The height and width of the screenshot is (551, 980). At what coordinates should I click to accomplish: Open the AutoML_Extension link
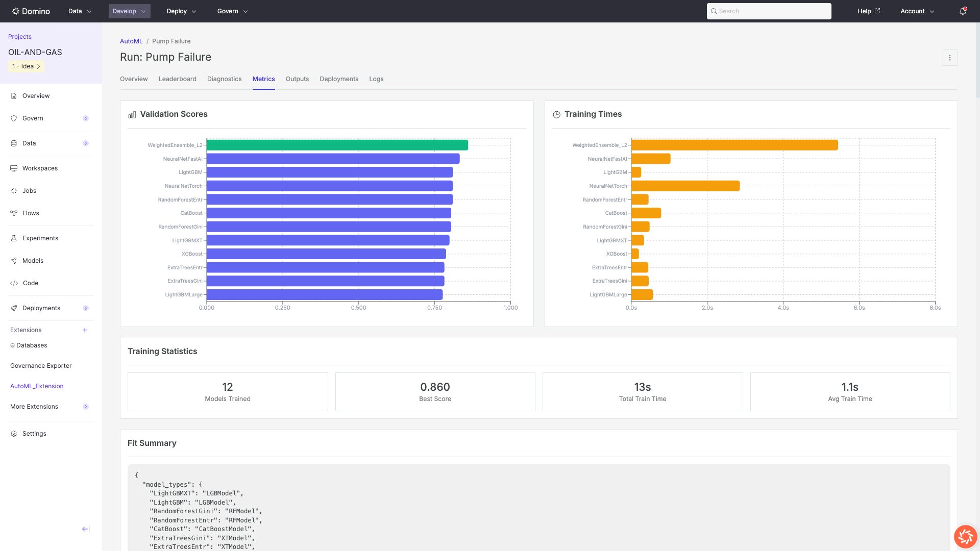tap(37, 386)
